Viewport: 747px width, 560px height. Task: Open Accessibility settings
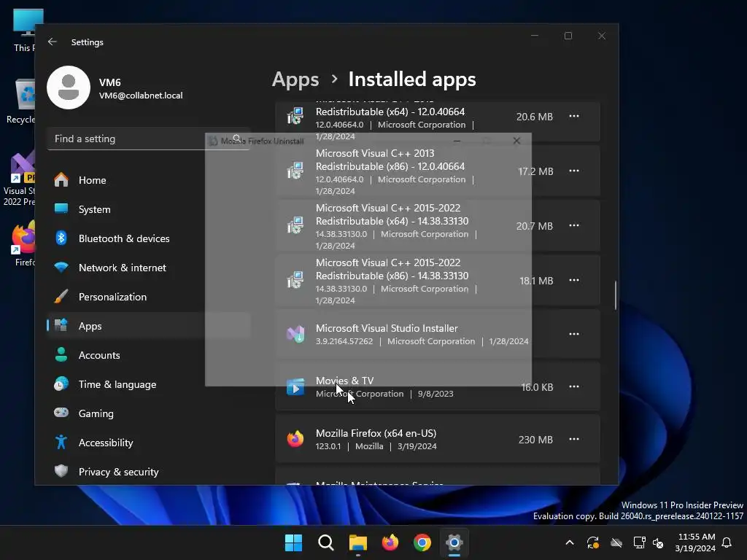pos(149,443)
